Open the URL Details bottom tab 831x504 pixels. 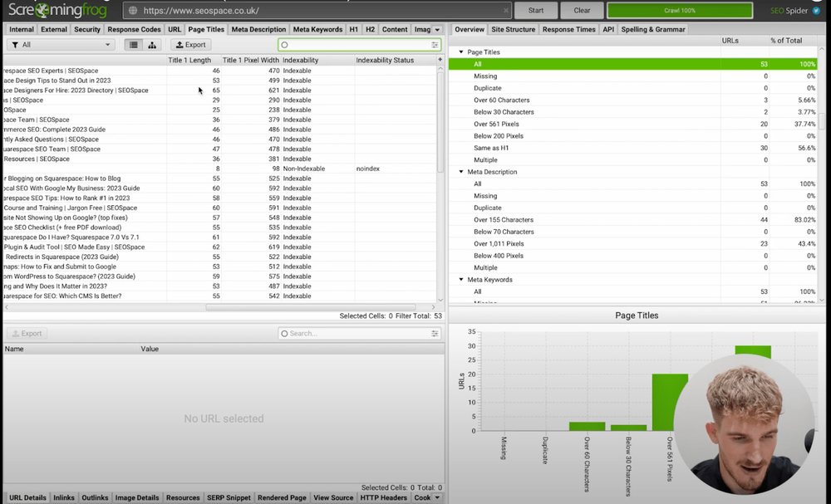point(27,497)
